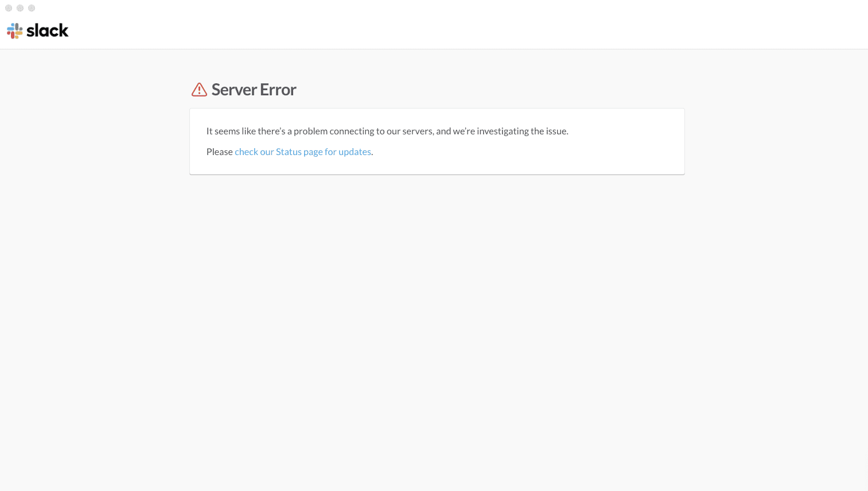
Task: Click the red warning triangle icon
Action: (199, 90)
